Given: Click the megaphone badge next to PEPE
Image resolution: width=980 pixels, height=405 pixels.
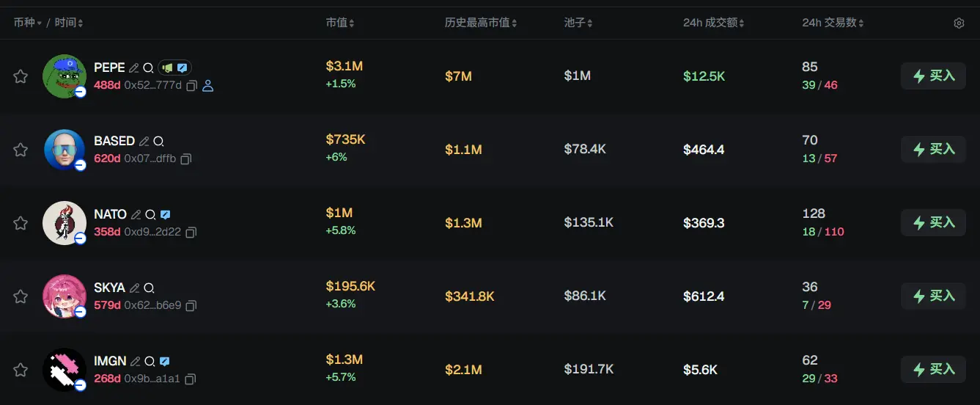Looking at the screenshot, I should (x=168, y=67).
